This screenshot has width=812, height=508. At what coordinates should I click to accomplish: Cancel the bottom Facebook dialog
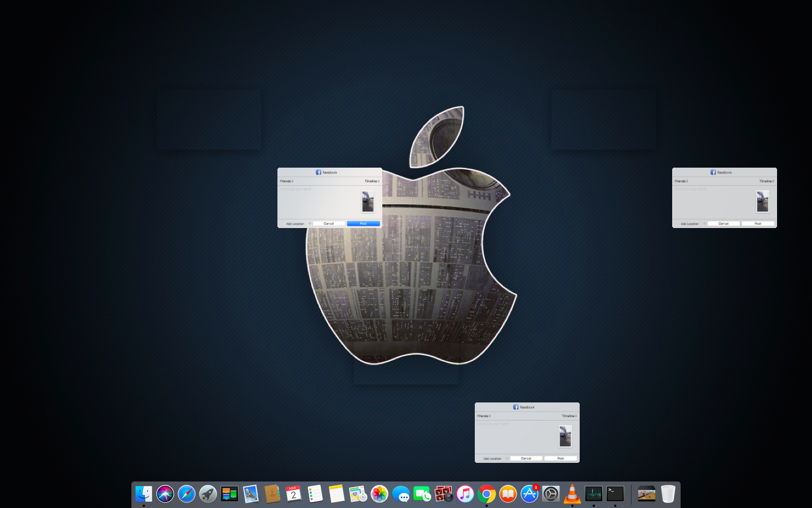(526, 458)
